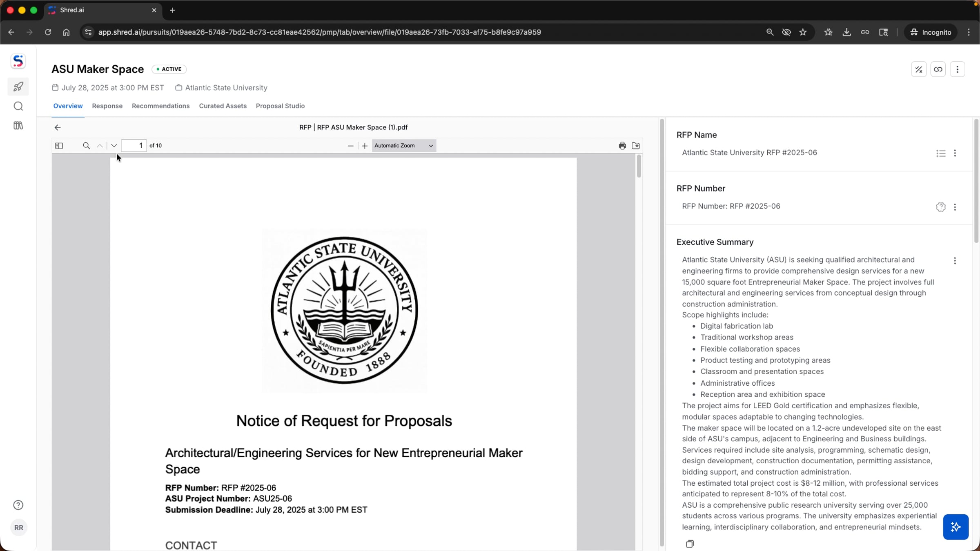The height and width of the screenshot is (551, 980).
Task: Open a new browser tab
Action: point(172,10)
